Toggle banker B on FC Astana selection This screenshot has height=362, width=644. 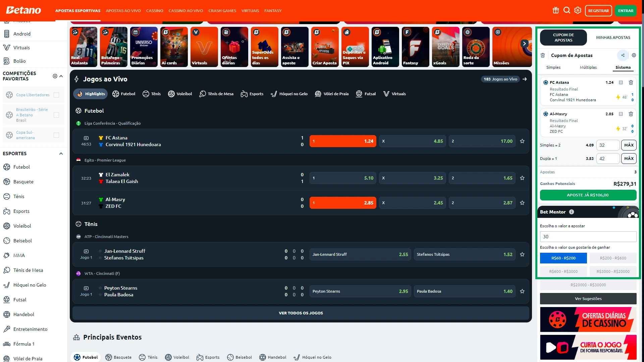pyautogui.click(x=621, y=82)
